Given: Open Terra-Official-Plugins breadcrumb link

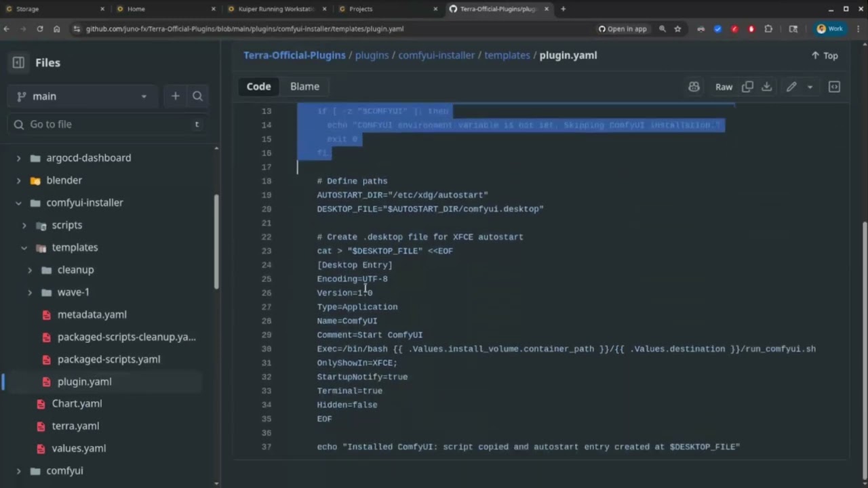Looking at the screenshot, I should [x=294, y=56].
